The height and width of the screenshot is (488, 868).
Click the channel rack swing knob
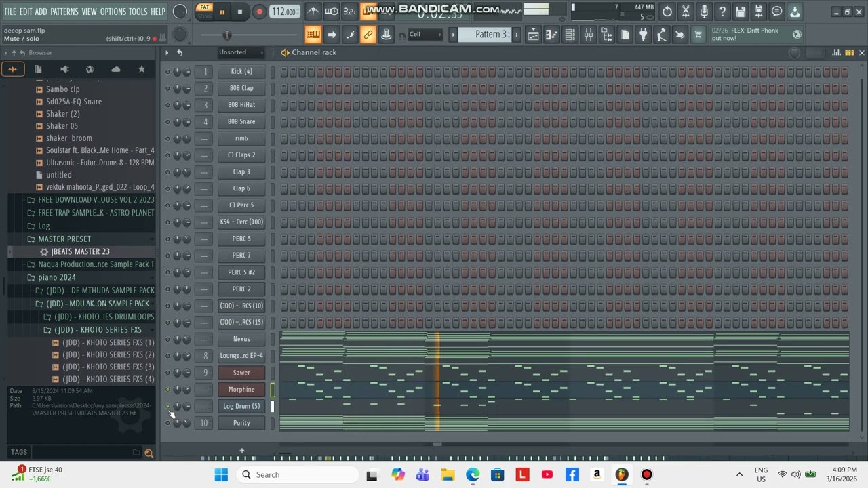pos(794,53)
